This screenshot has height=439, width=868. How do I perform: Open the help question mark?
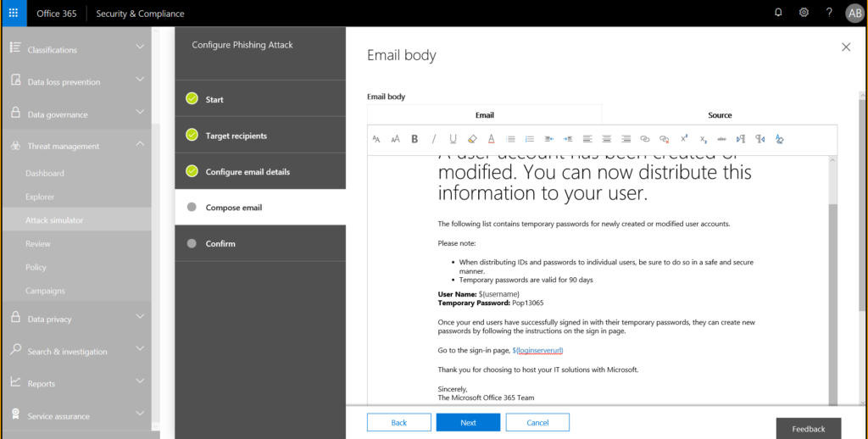tap(829, 13)
